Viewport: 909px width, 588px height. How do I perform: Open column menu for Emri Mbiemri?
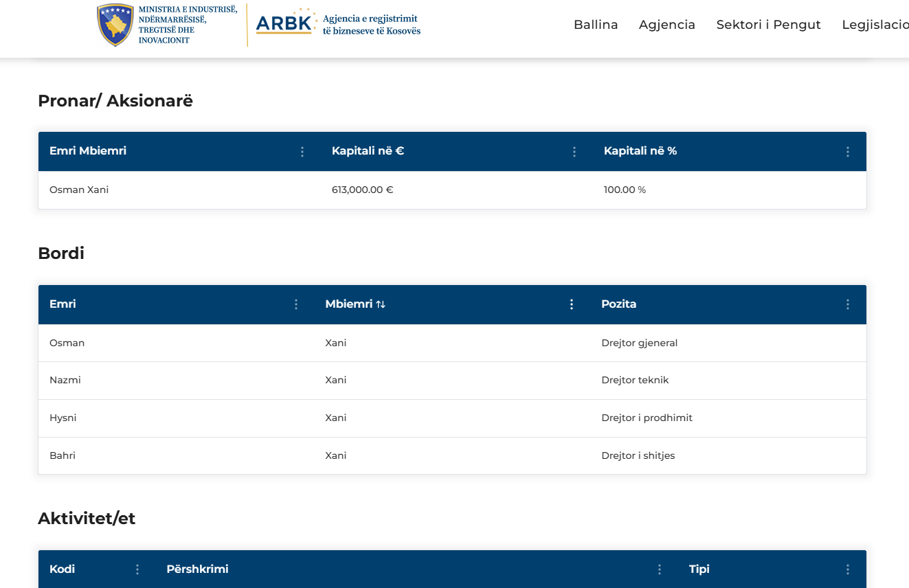click(302, 152)
